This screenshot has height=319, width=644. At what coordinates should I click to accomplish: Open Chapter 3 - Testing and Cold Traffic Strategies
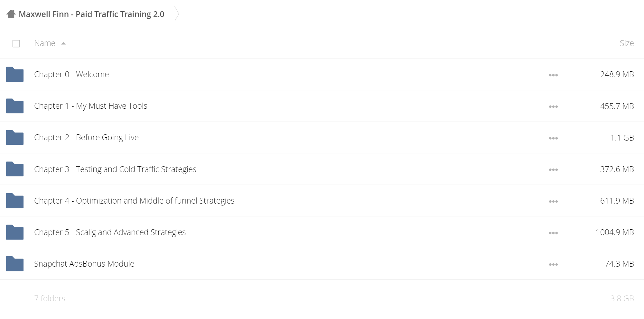click(x=115, y=169)
